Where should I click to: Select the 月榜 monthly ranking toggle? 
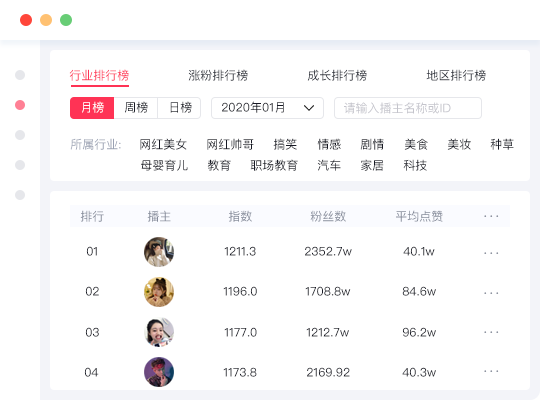pos(92,108)
